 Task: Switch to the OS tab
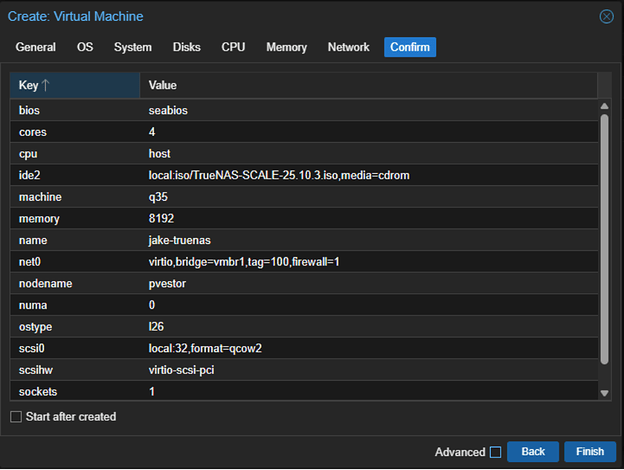point(85,47)
